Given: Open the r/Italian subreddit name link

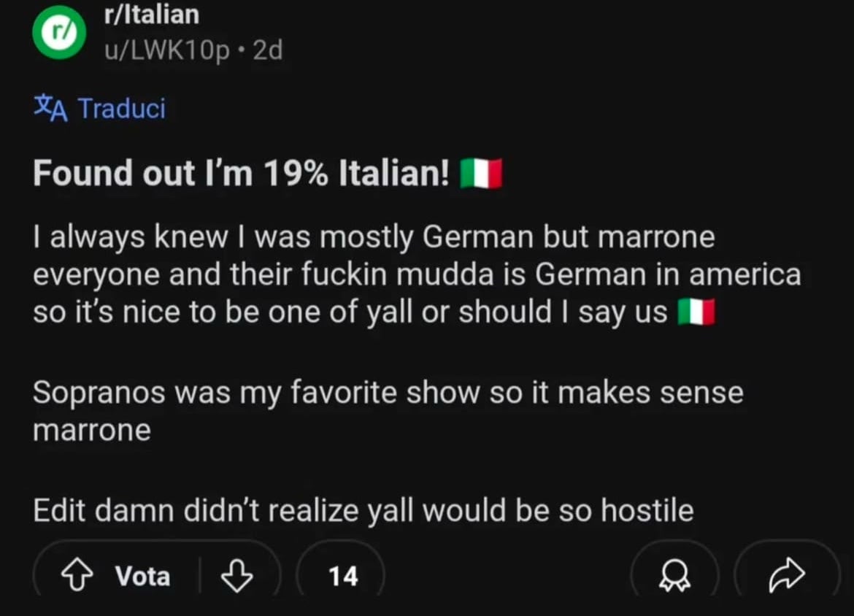Looking at the screenshot, I should pos(152,14).
